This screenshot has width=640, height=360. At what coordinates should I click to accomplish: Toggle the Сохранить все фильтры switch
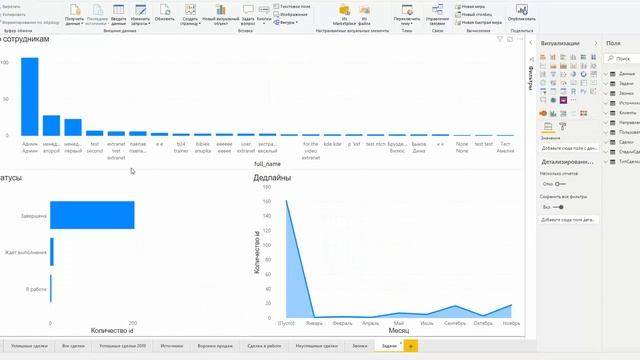point(559,207)
